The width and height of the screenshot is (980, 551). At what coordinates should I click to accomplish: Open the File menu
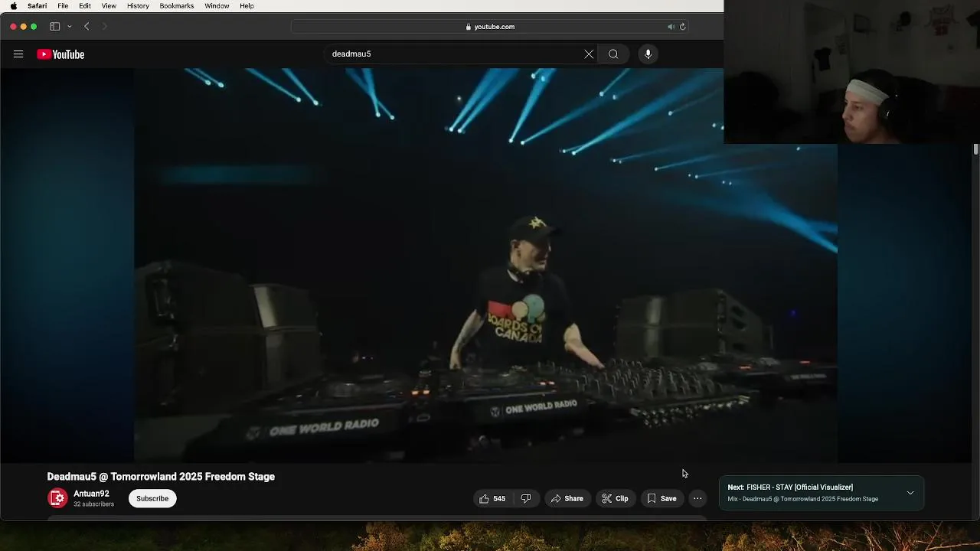click(63, 5)
